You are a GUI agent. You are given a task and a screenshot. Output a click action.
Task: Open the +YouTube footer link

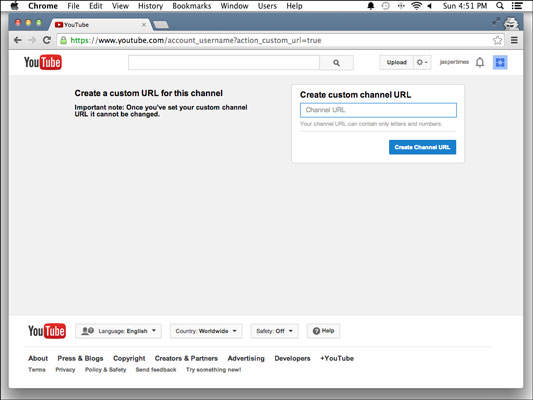point(337,358)
